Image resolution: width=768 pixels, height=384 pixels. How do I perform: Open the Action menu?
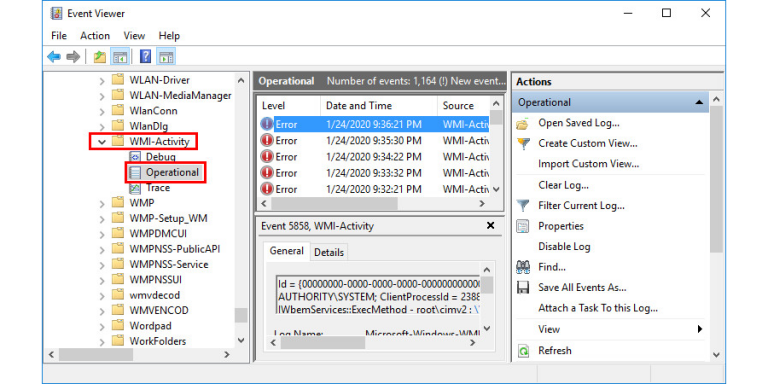tap(95, 36)
